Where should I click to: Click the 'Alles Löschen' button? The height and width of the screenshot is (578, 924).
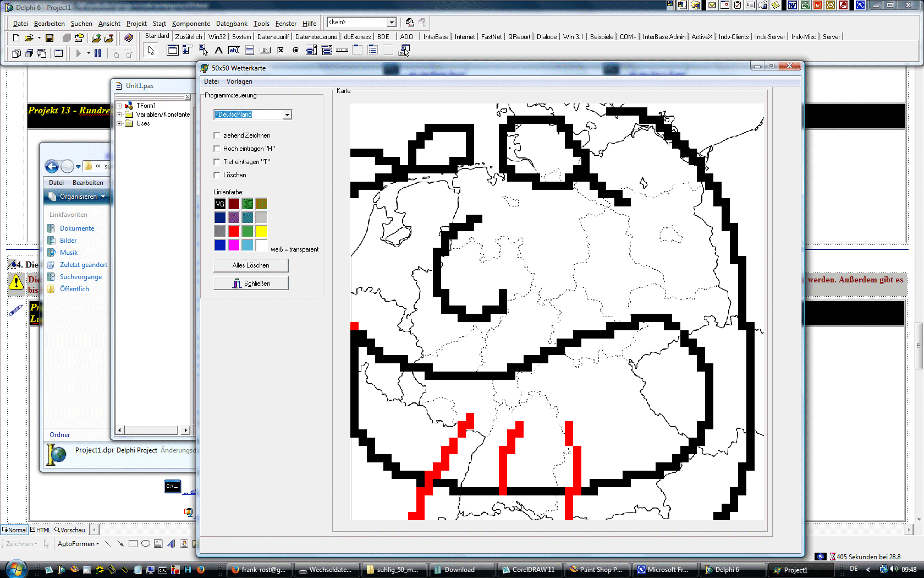point(251,265)
